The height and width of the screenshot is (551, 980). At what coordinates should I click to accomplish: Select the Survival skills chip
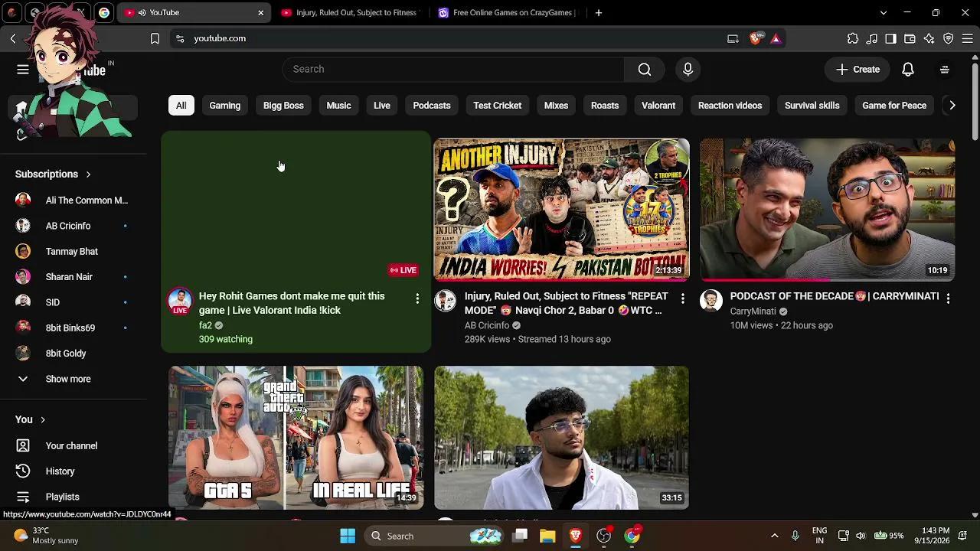coord(812,106)
